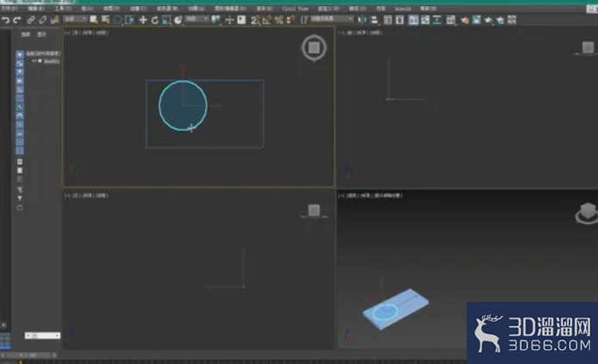Click the Redo arrow in main toolbar

[17, 20]
